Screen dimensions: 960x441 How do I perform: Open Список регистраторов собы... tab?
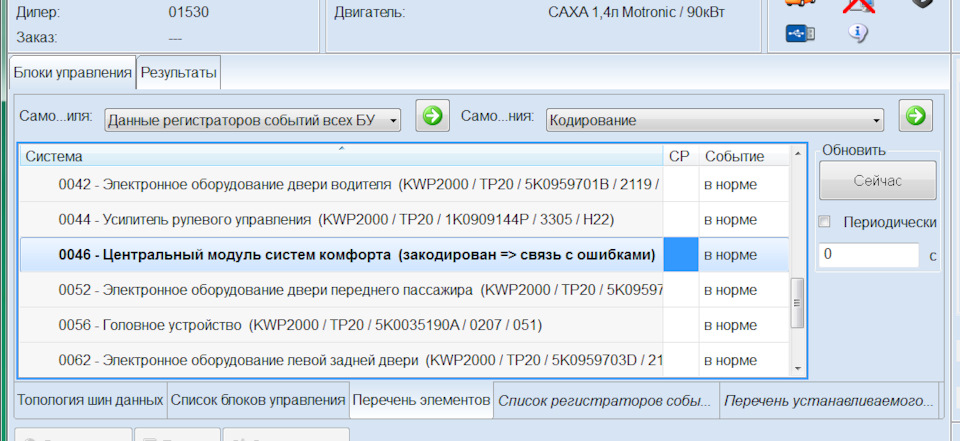click(606, 401)
